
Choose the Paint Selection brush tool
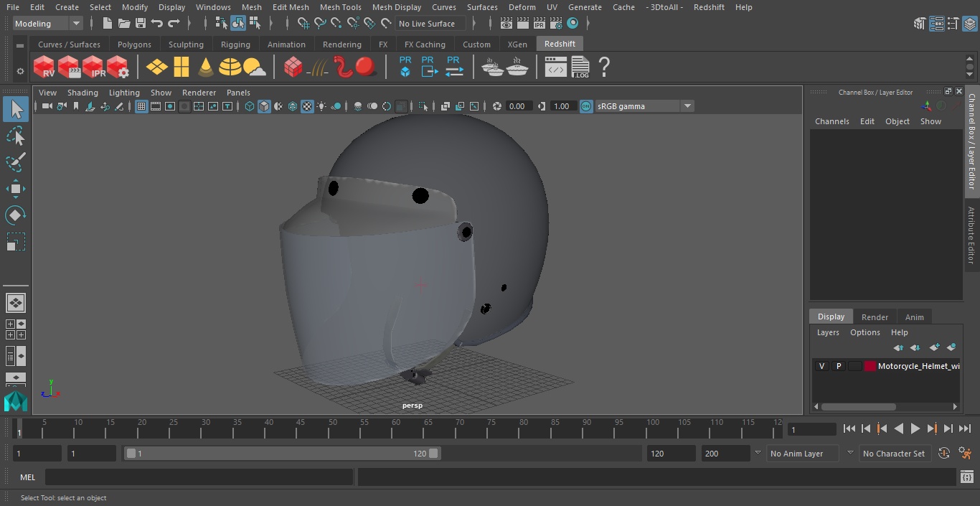tap(15, 162)
